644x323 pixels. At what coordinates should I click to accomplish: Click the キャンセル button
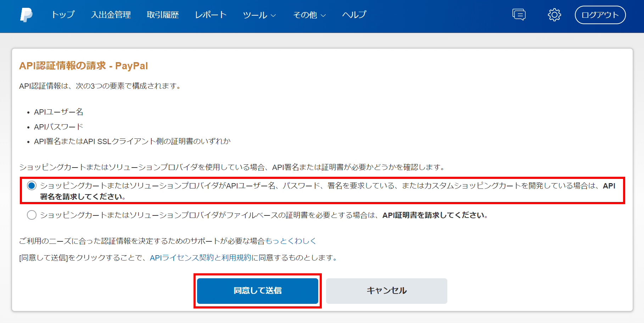coord(386,290)
